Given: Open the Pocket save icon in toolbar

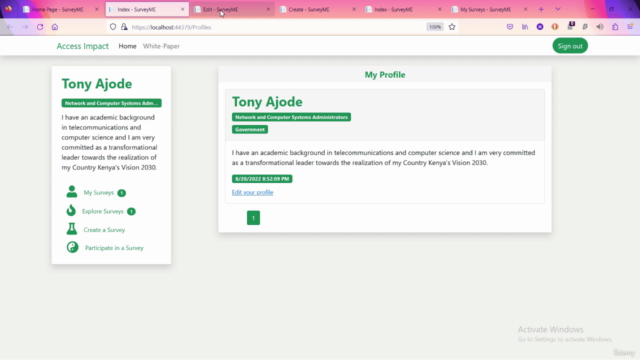Looking at the screenshot, I should (510, 27).
